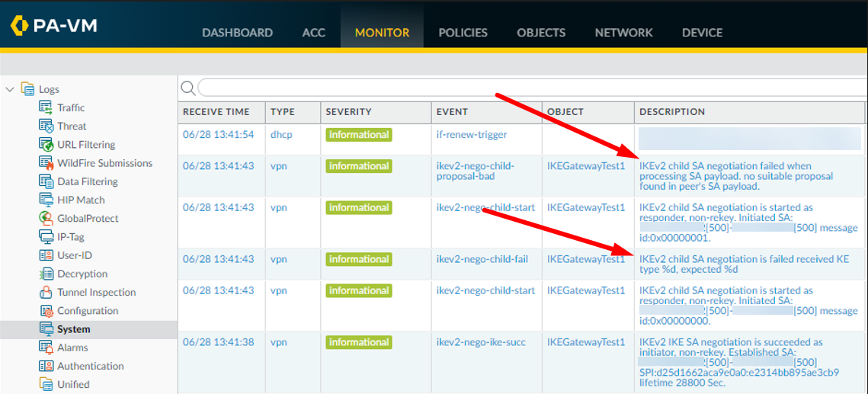Click the dhcp type link
The width and height of the screenshot is (868, 394).
point(280,135)
